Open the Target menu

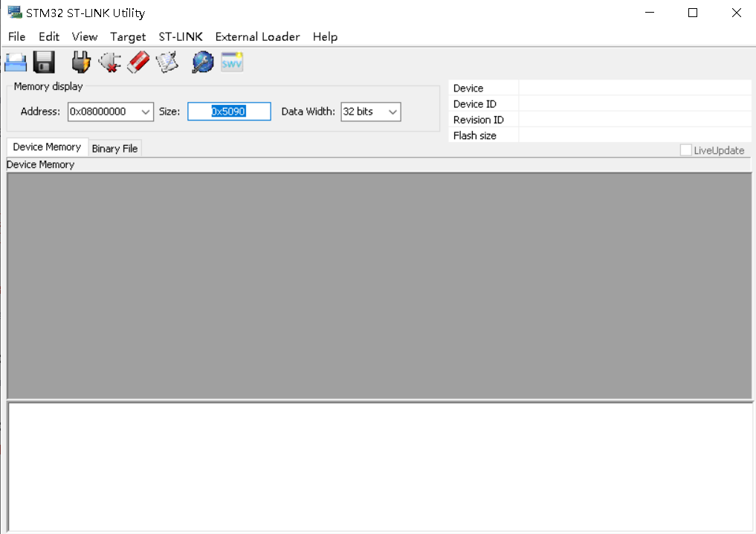(128, 36)
